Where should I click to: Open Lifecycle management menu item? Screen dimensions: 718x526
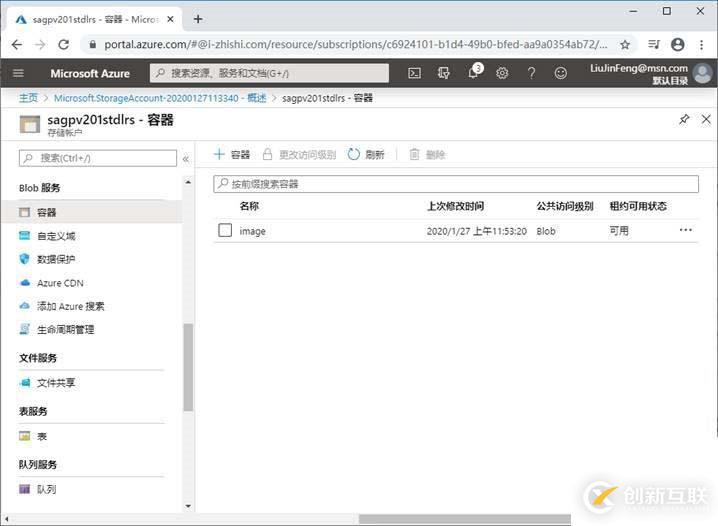65,330
